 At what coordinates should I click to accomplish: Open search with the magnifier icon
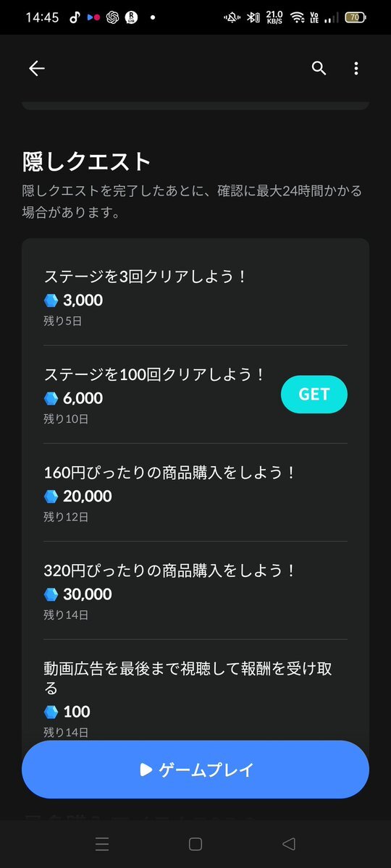(319, 68)
